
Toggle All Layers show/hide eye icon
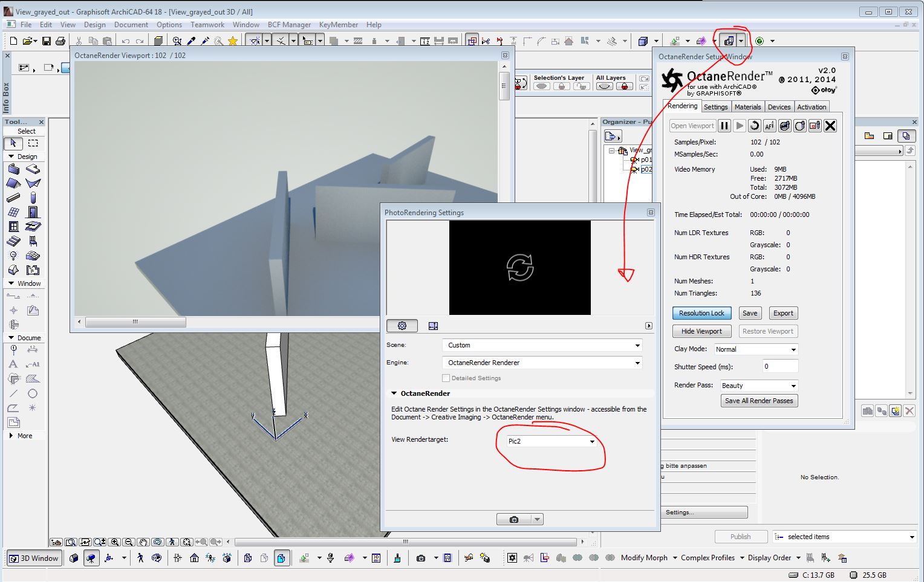(x=605, y=86)
